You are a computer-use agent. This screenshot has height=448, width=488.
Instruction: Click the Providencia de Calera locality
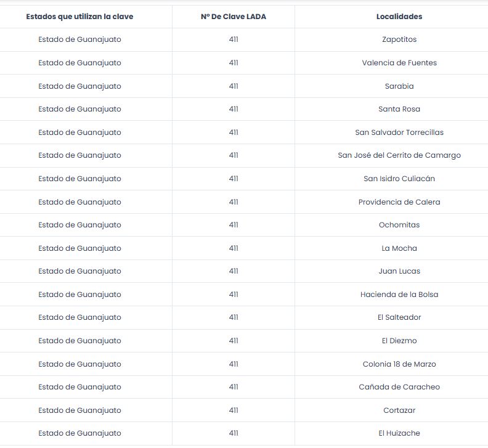tap(399, 202)
